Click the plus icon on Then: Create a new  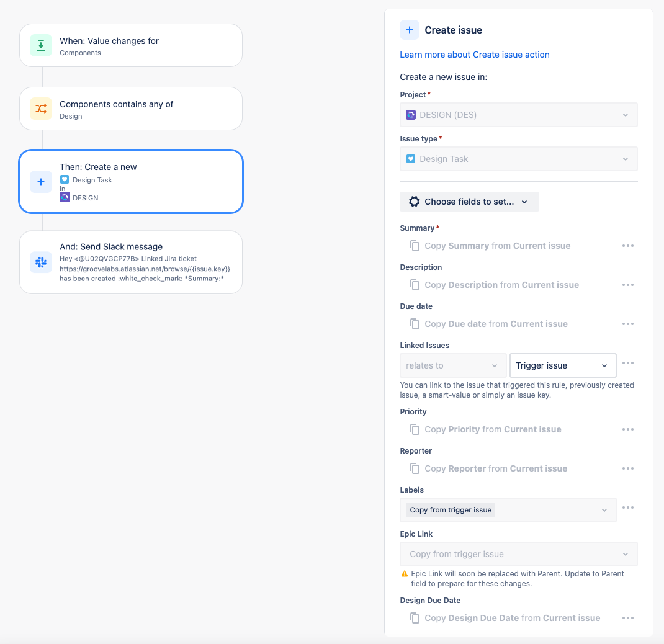pyautogui.click(x=40, y=181)
